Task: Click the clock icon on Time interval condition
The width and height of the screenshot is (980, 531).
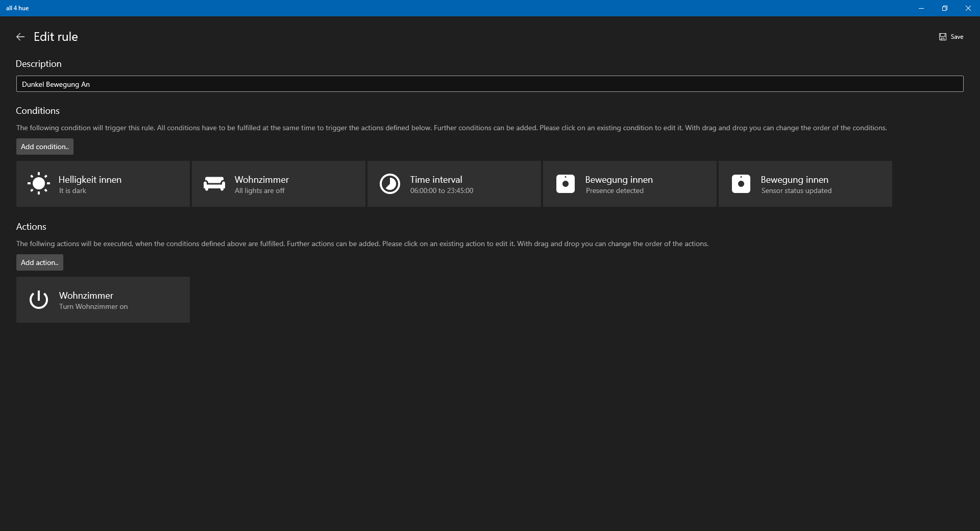Action: click(x=389, y=184)
